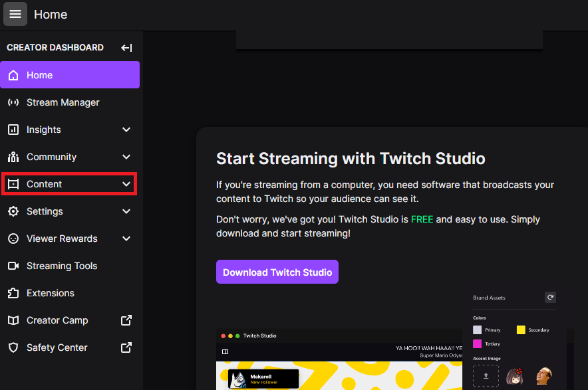Screen dimensions: 588x390
Task: Click the Makaroll New Follower alert
Action: click(x=263, y=379)
